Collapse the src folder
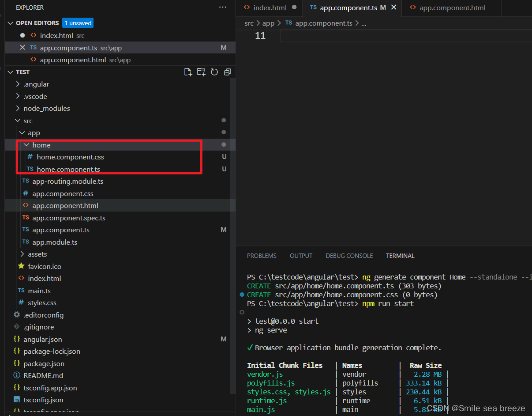The image size is (532, 416). click(x=18, y=121)
